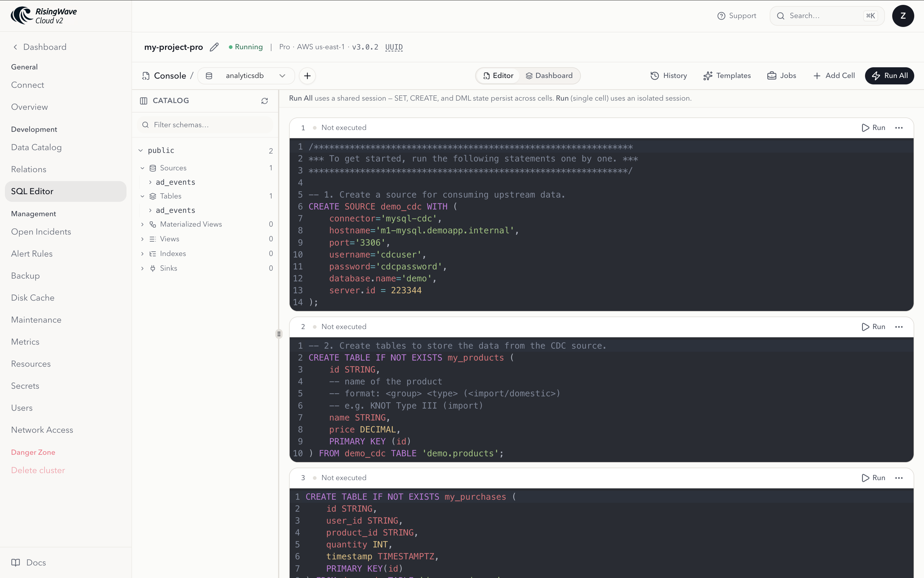The width and height of the screenshot is (924, 578).
Task: Open the Backup page
Action: coord(25,276)
